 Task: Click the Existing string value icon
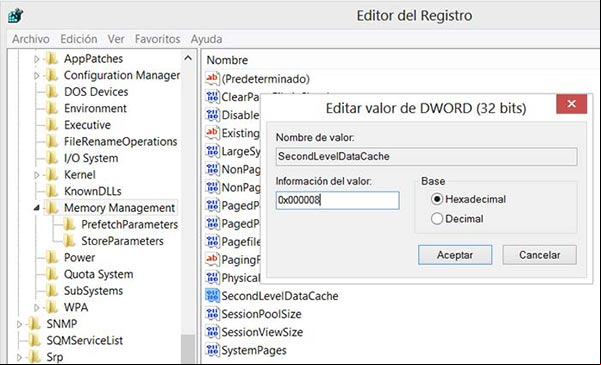(x=212, y=133)
